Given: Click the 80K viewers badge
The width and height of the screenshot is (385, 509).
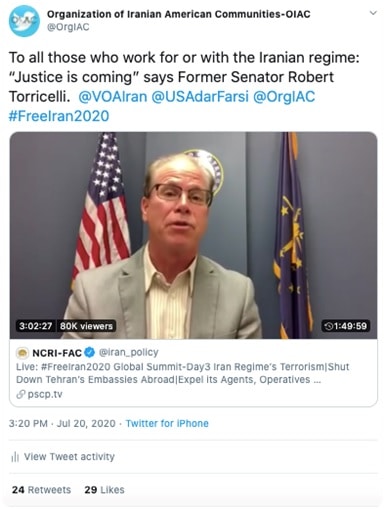Looking at the screenshot, I should tap(86, 326).
